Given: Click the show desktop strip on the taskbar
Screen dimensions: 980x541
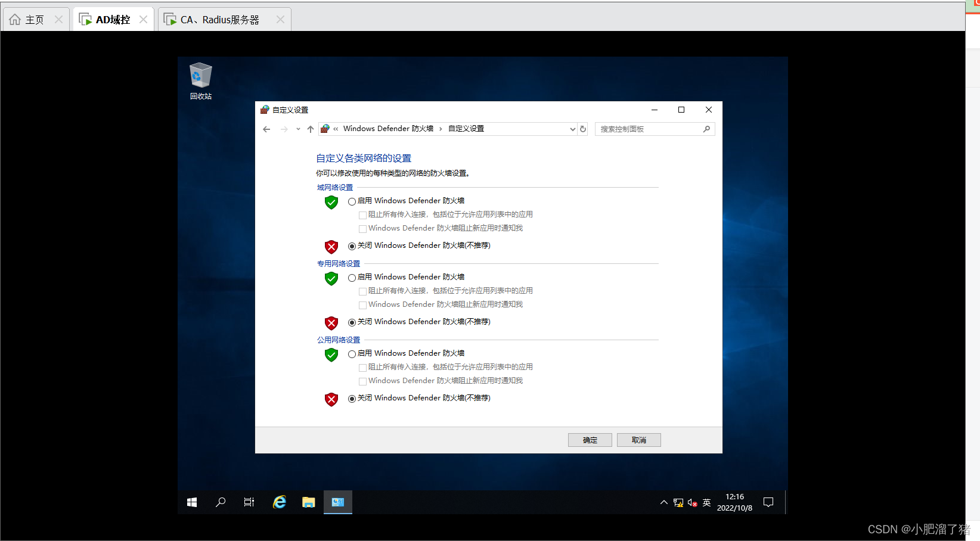Looking at the screenshot, I should coord(786,502).
